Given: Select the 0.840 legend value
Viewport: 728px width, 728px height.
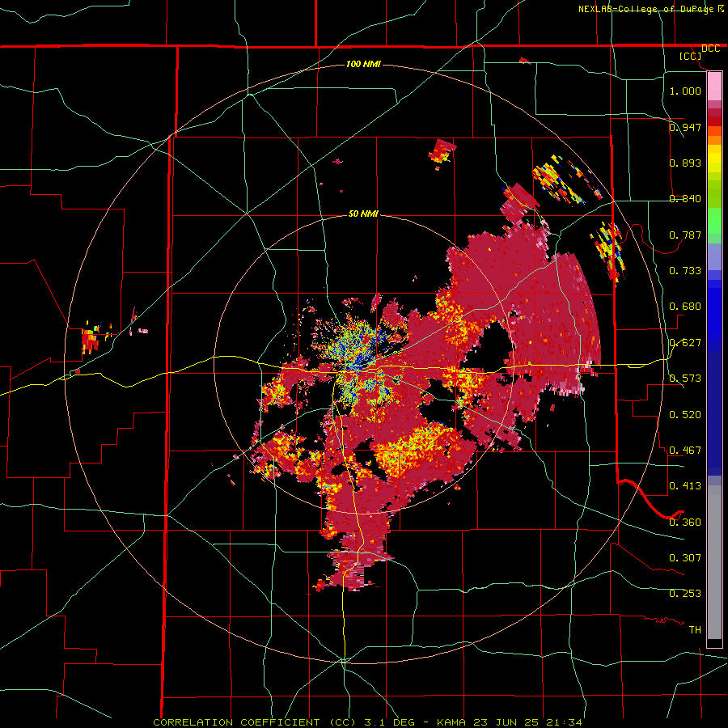Looking at the screenshot, I should tap(685, 199).
